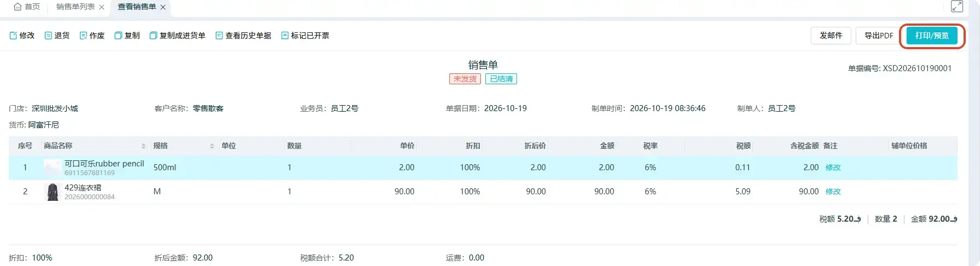Click the 运费 value 0.00
The height and width of the screenshot is (266, 980).
pyautogui.click(x=477, y=258)
